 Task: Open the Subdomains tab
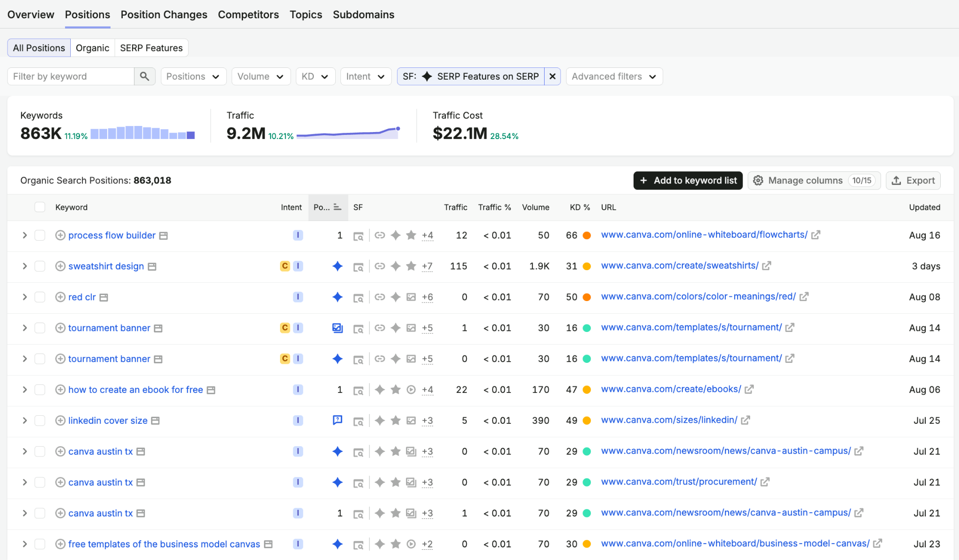(363, 15)
